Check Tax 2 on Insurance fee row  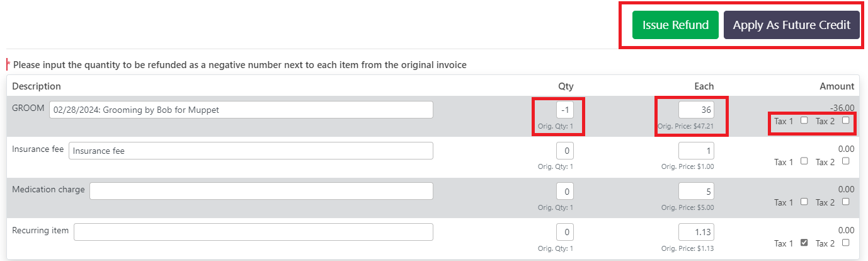(x=845, y=161)
